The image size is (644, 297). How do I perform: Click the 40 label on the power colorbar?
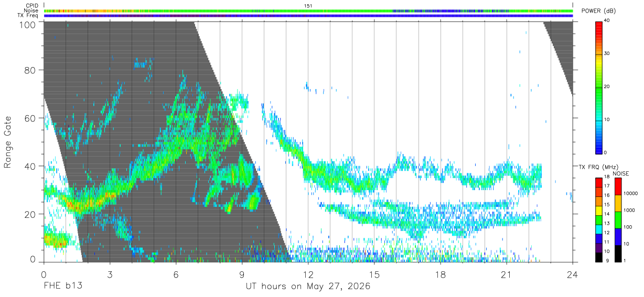pos(607,20)
